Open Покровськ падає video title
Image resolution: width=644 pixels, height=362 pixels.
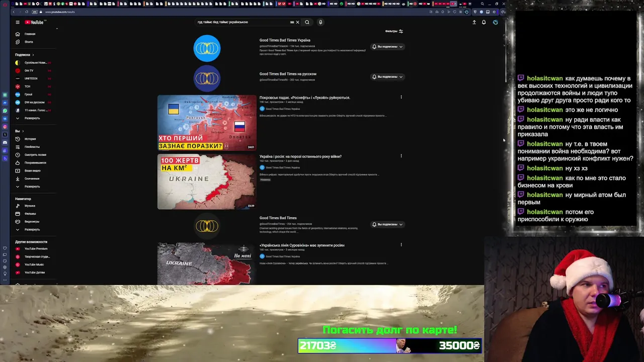[x=304, y=98]
